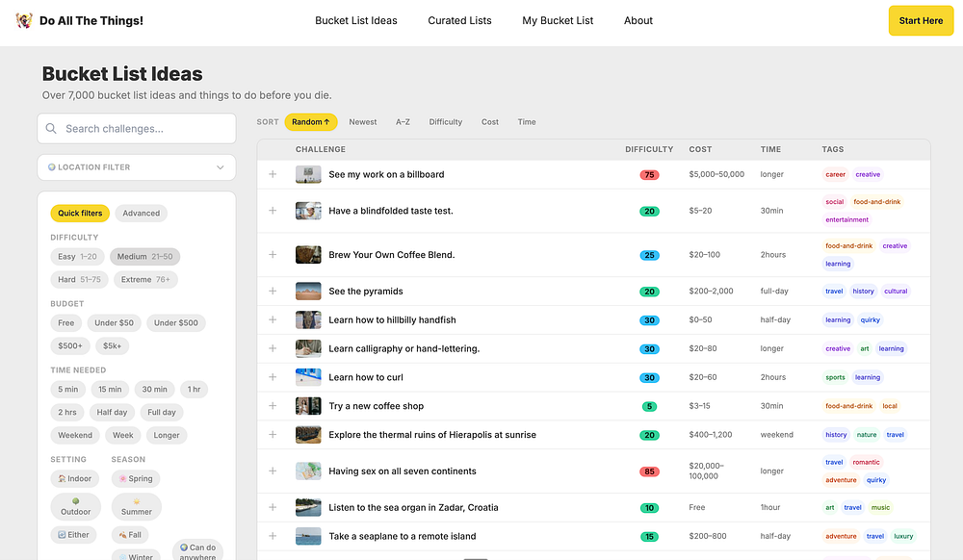963x560 pixels.
Task: Toggle the Outdoor setting filter
Action: [x=75, y=506]
